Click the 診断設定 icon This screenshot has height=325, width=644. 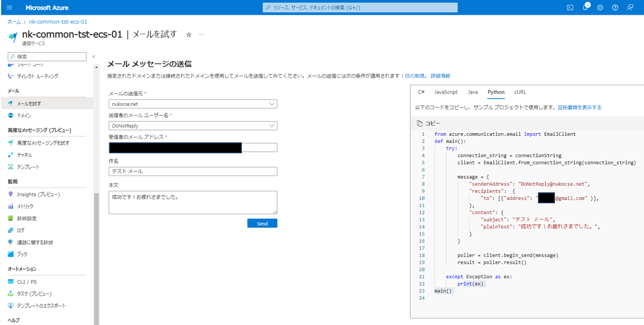[x=11, y=218]
